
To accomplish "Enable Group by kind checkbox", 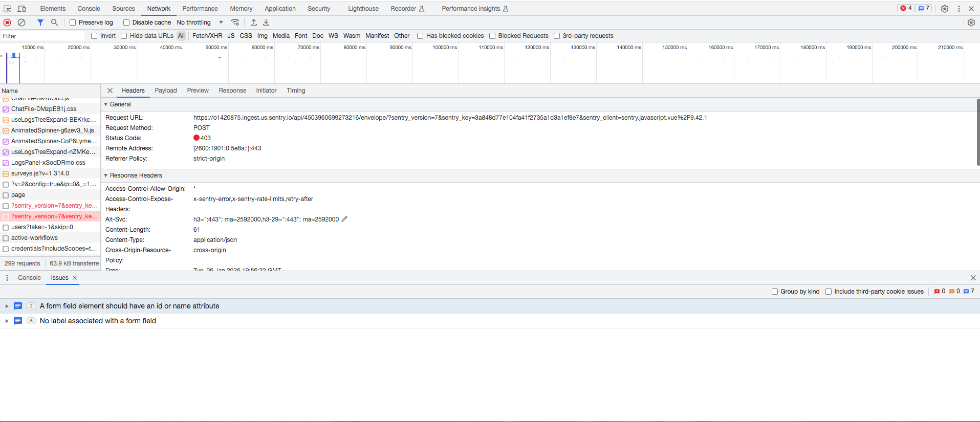I will (775, 292).
